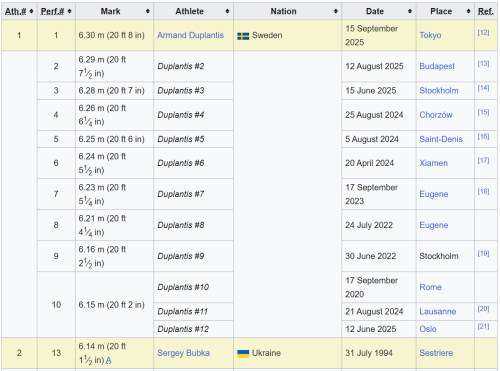Select the date 31 July 1994
Screen dimensions: 500x371
[x=369, y=353]
